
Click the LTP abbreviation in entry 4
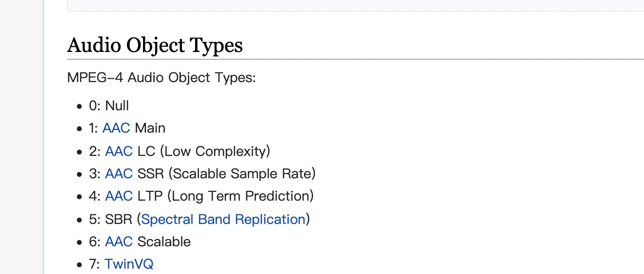(x=150, y=196)
